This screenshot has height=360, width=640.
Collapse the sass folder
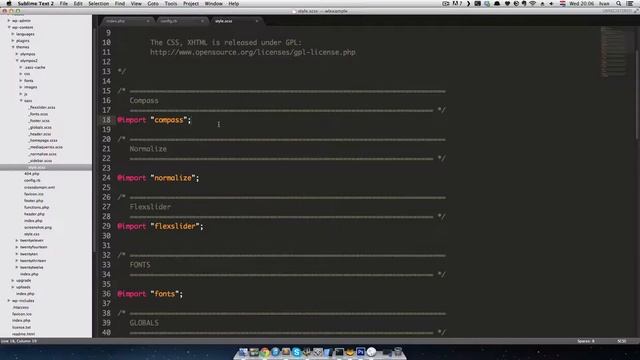coord(21,100)
